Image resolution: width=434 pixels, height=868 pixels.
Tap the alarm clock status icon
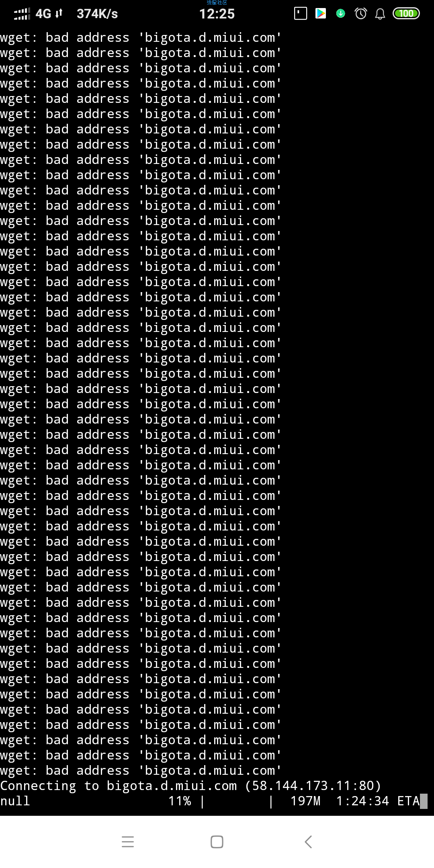[x=360, y=14]
